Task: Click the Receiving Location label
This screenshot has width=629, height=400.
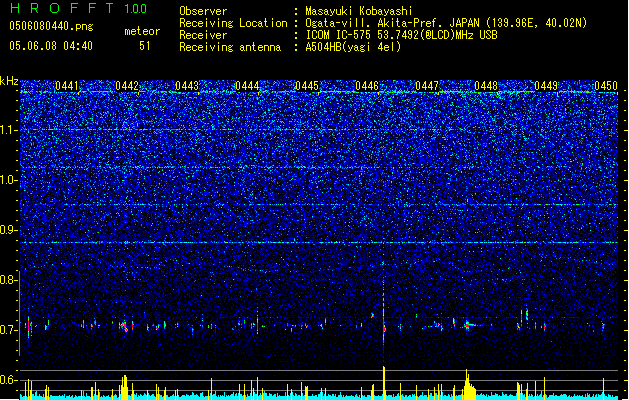Action: tap(233, 23)
